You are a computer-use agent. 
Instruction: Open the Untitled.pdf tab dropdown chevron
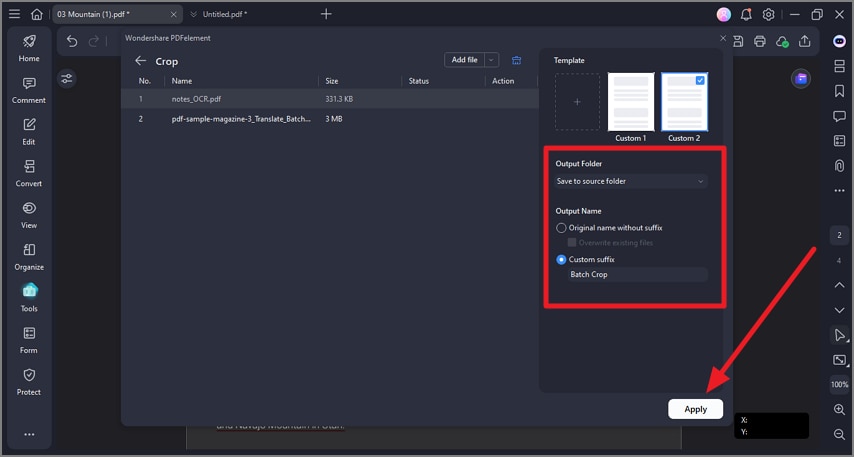(193, 14)
